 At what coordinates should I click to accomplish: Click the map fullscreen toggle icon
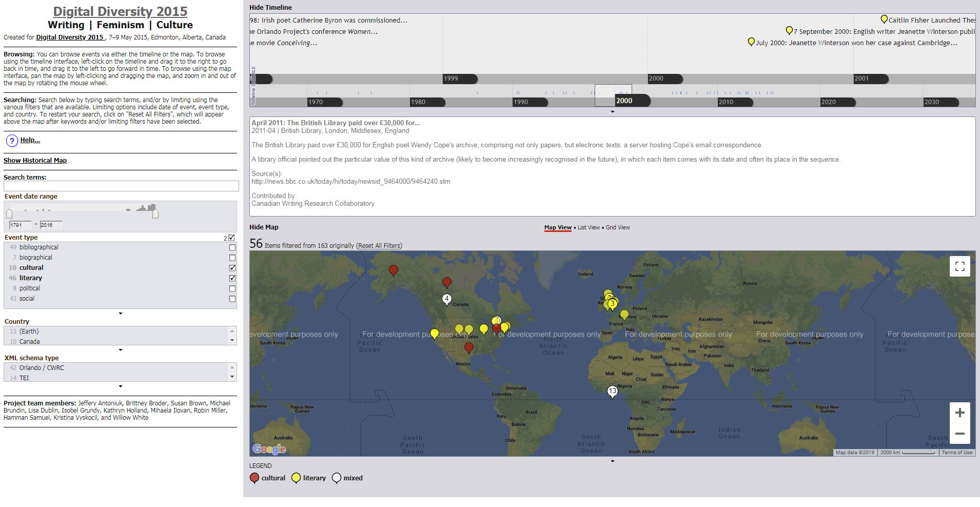coord(959,266)
